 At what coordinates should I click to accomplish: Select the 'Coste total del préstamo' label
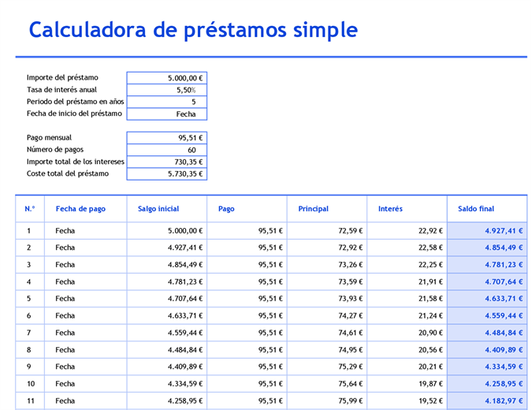click(68, 173)
